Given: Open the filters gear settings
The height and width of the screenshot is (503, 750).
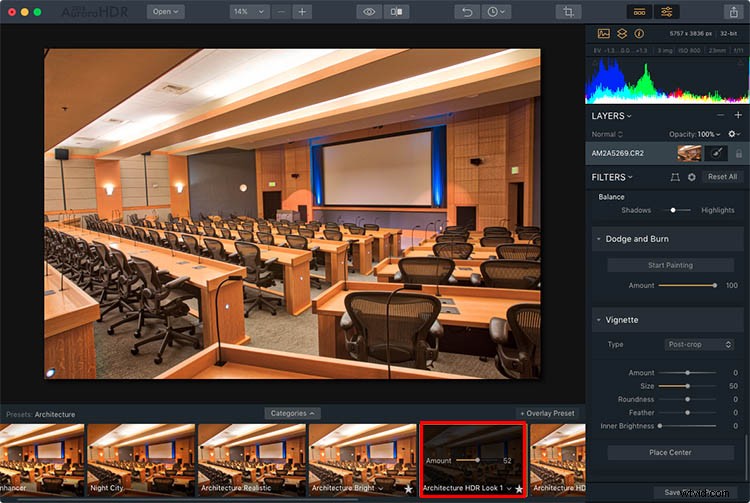Looking at the screenshot, I should [x=692, y=177].
